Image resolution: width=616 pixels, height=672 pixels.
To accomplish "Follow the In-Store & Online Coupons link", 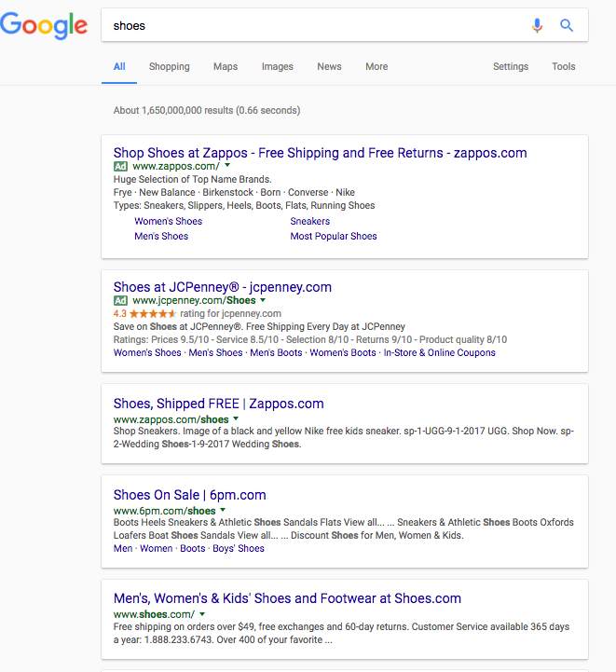I will pyautogui.click(x=440, y=352).
